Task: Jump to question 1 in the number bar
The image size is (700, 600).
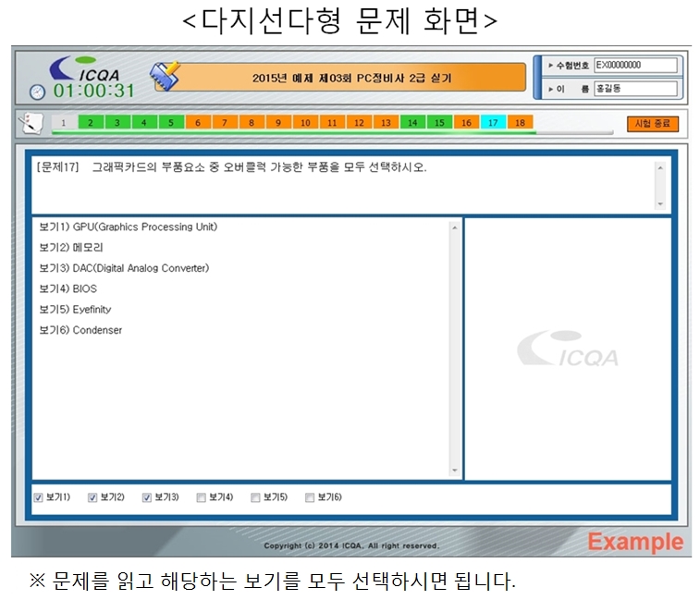Action: [x=64, y=122]
